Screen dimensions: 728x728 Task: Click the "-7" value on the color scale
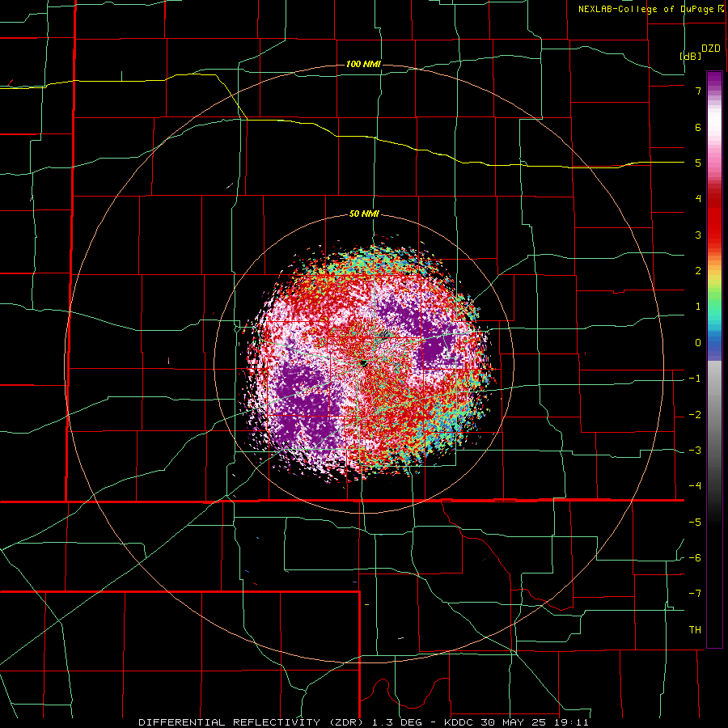pos(695,594)
